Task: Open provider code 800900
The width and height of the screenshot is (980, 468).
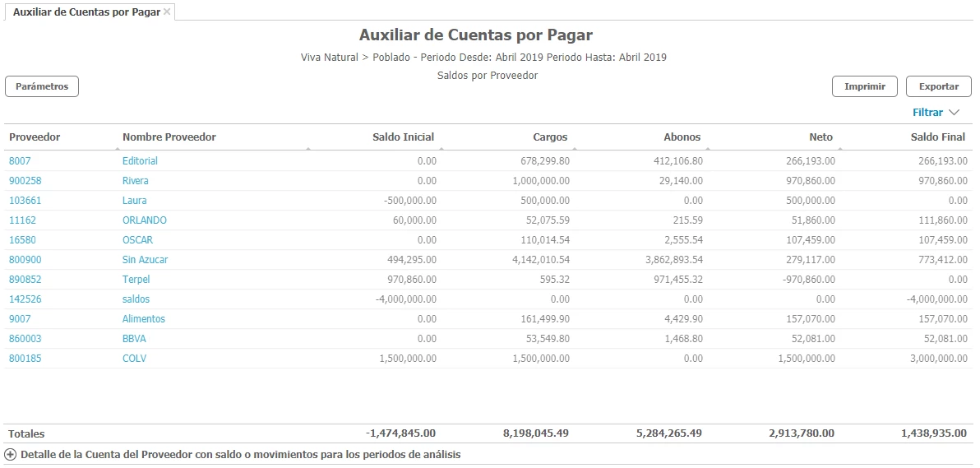Action: [25, 260]
